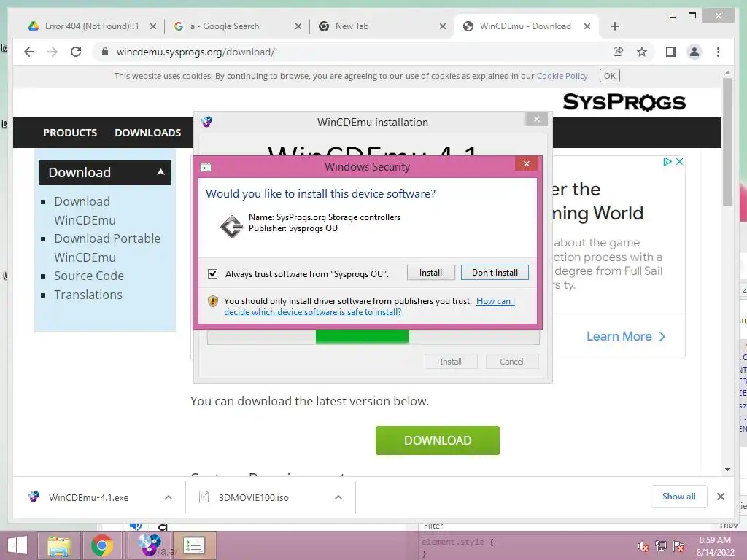The width and height of the screenshot is (747, 560).
Task: Select the WinCDEmu - Download tab
Action: pos(526,26)
